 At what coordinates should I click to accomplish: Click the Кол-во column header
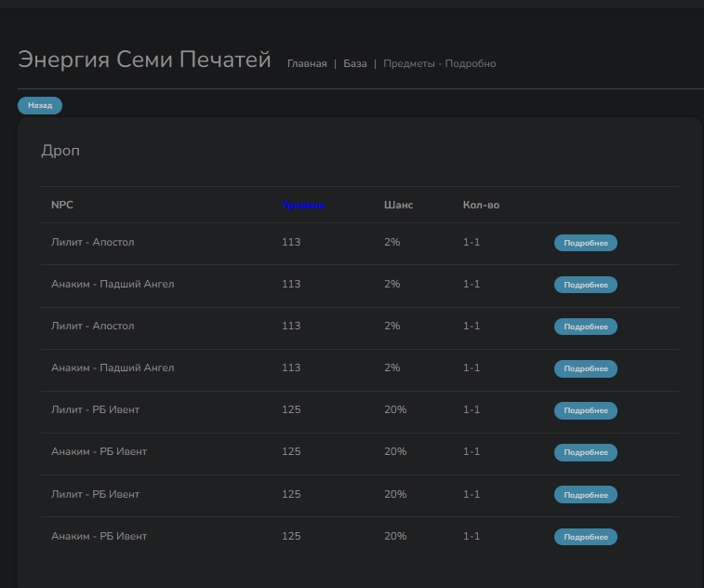(x=481, y=205)
